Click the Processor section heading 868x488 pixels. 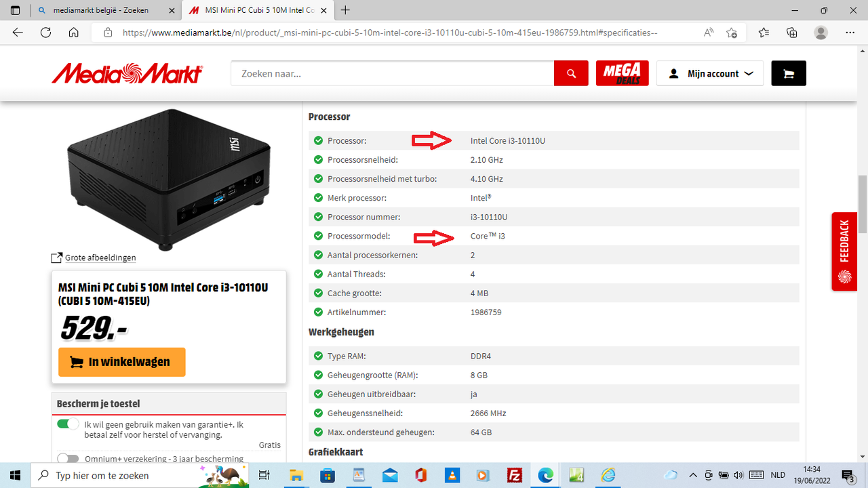point(329,117)
